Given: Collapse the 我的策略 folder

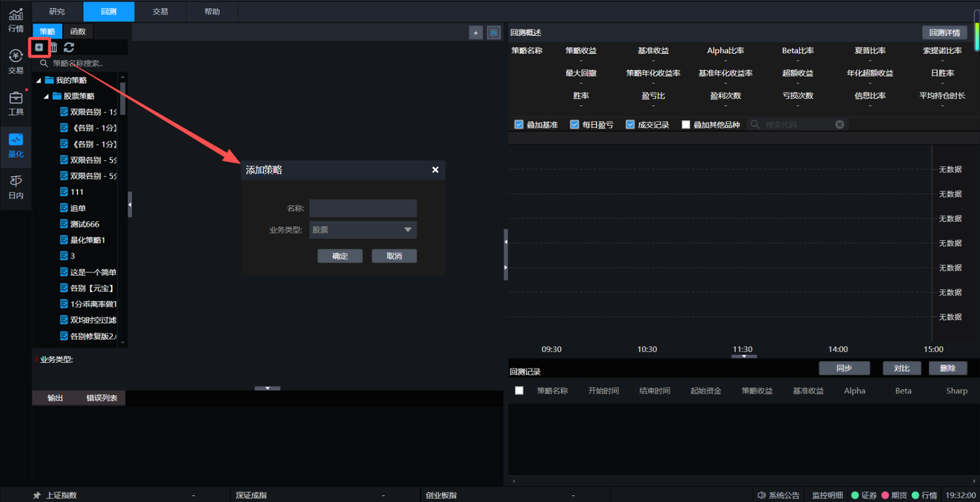Looking at the screenshot, I should [x=39, y=80].
